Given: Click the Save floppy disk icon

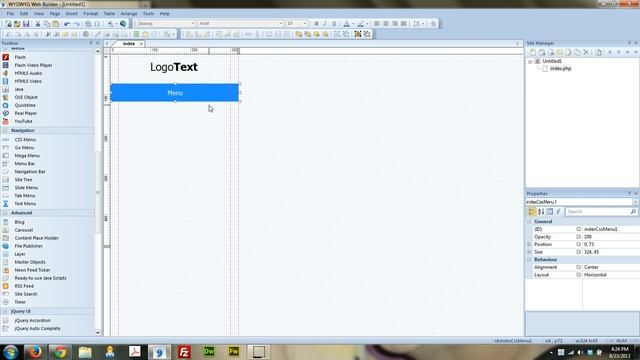Looking at the screenshot, I should pyautogui.click(x=26, y=24).
